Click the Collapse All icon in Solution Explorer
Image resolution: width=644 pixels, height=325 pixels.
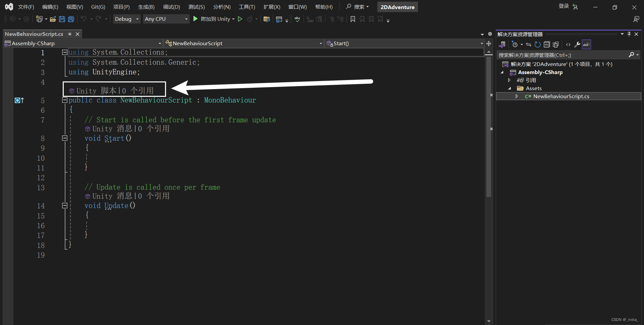[x=547, y=44]
